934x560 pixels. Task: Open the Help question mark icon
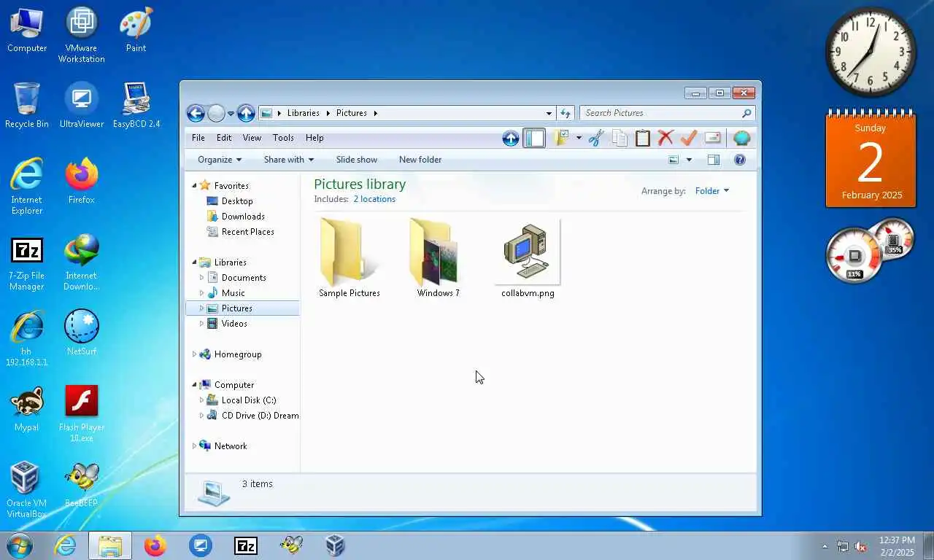coord(740,160)
